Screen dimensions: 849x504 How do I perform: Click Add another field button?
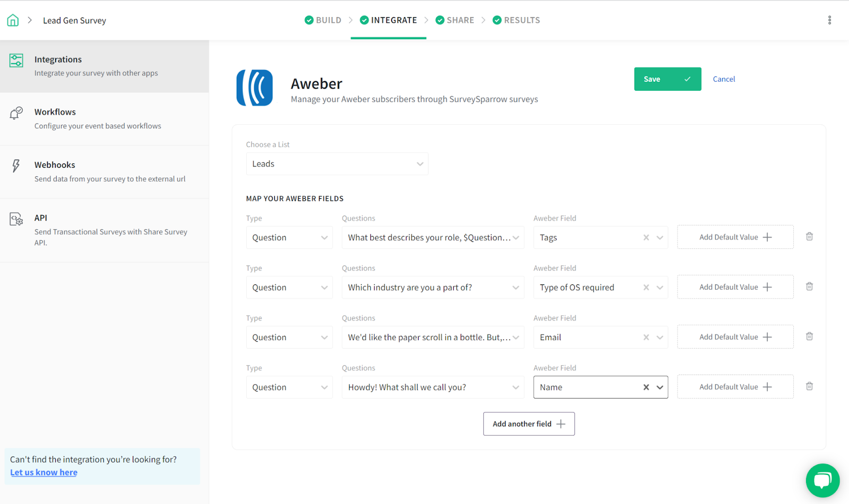point(529,424)
